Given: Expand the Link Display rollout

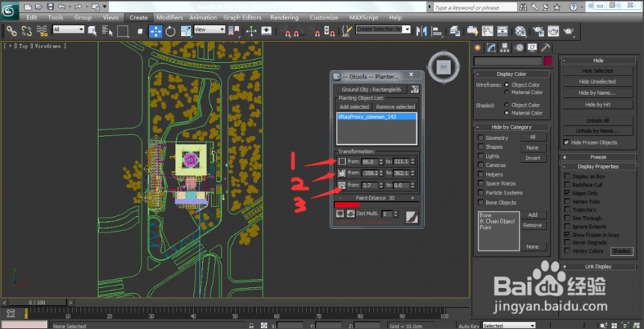Looking at the screenshot, I should pos(598,267).
